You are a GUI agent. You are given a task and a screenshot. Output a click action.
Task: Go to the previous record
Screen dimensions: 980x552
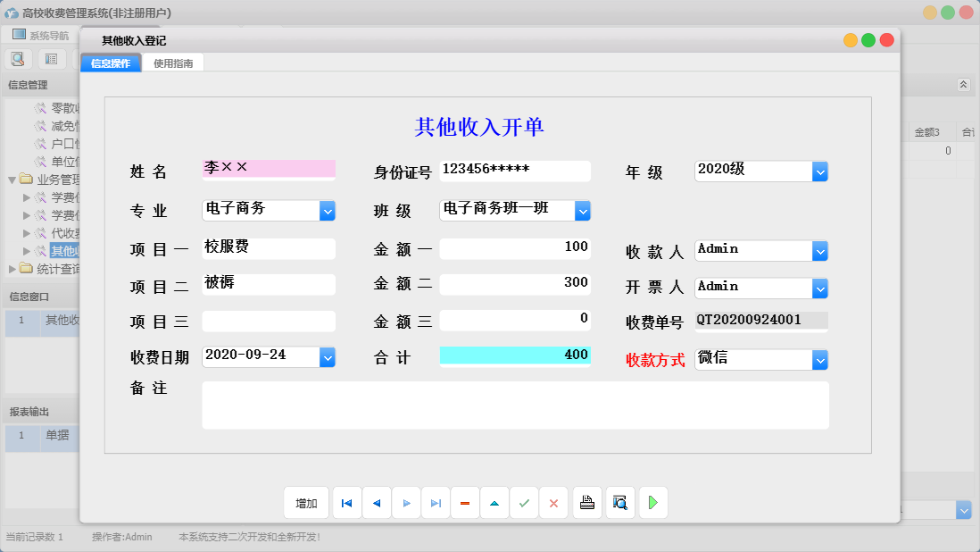coord(376,503)
